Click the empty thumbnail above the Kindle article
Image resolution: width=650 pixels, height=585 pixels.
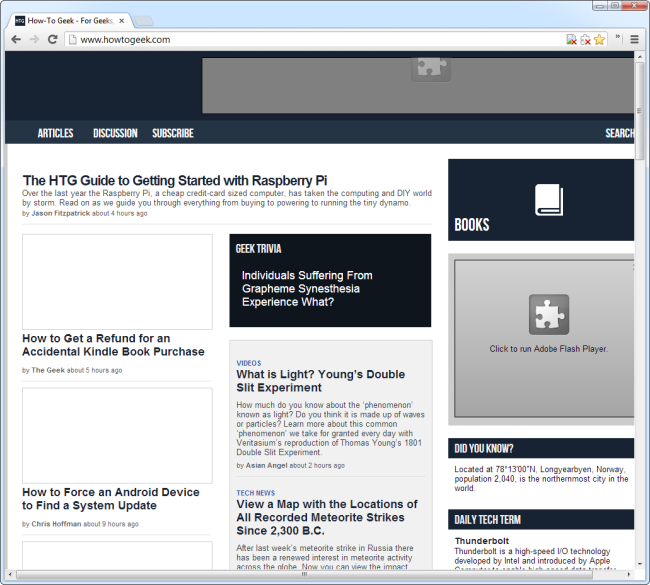[x=117, y=282]
